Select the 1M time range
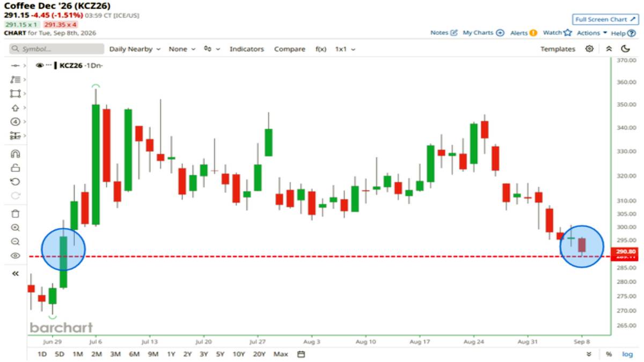This screenshot has width=644, height=362. pos(78,354)
